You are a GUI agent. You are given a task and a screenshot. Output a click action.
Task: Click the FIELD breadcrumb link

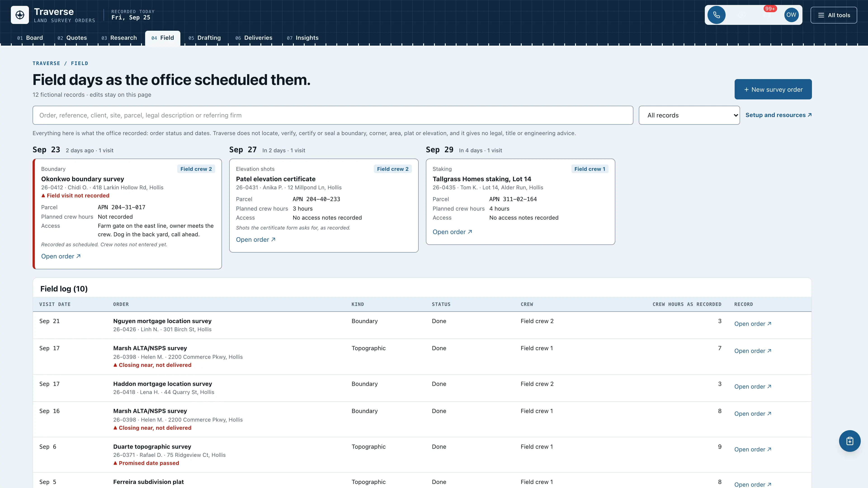[80, 63]
